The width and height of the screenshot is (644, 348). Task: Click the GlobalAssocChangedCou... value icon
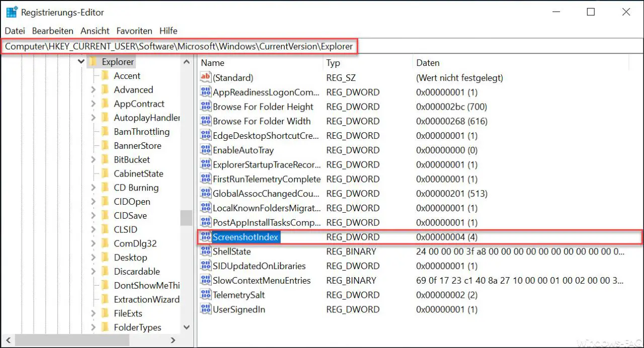(x=205, y=194)
